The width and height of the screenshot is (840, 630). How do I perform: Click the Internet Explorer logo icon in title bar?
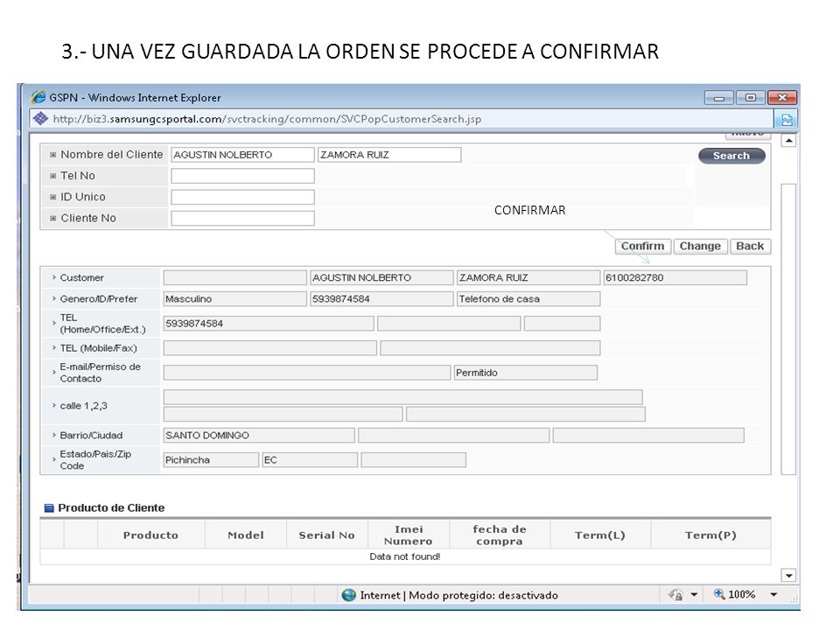pyautogui.click(x=38, y=97)
